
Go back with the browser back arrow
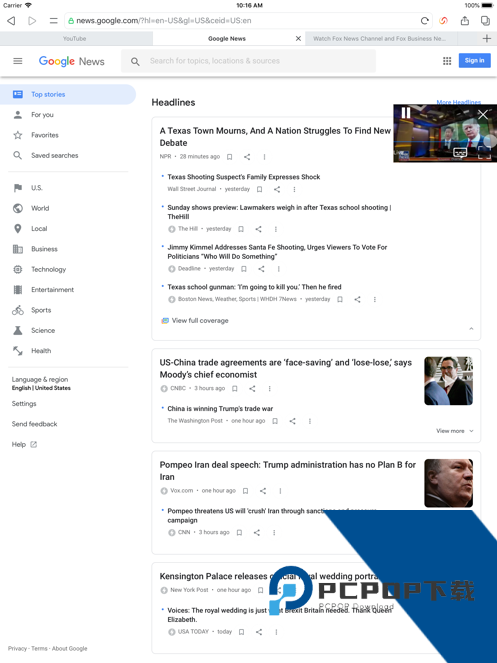(11, 21)
